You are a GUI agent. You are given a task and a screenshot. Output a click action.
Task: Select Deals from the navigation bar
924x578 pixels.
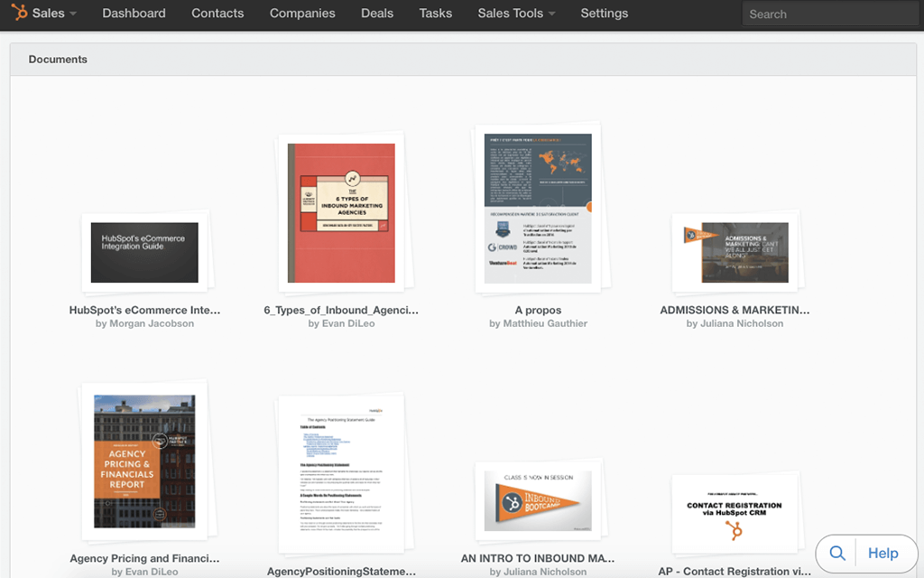[376, 14]
